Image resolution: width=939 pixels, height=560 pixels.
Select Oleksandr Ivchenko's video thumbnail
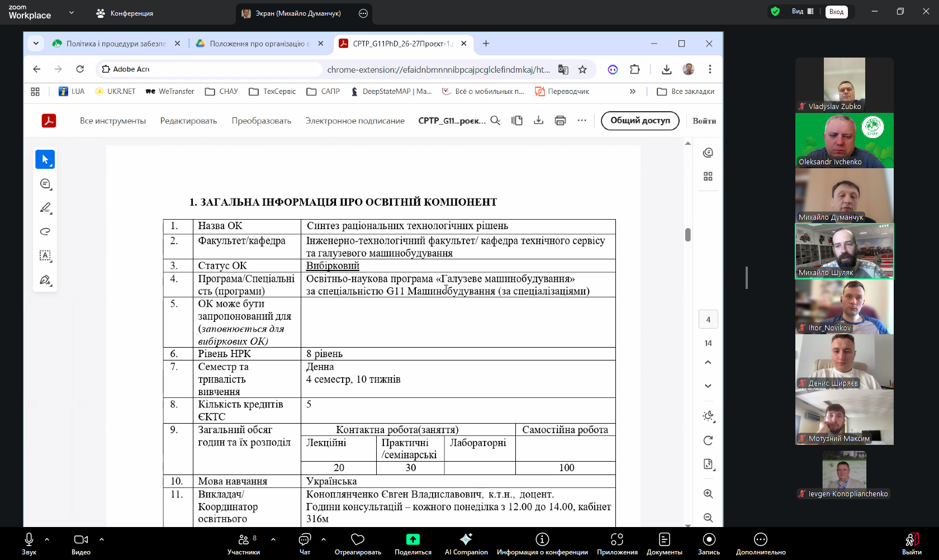click(844, 140)
